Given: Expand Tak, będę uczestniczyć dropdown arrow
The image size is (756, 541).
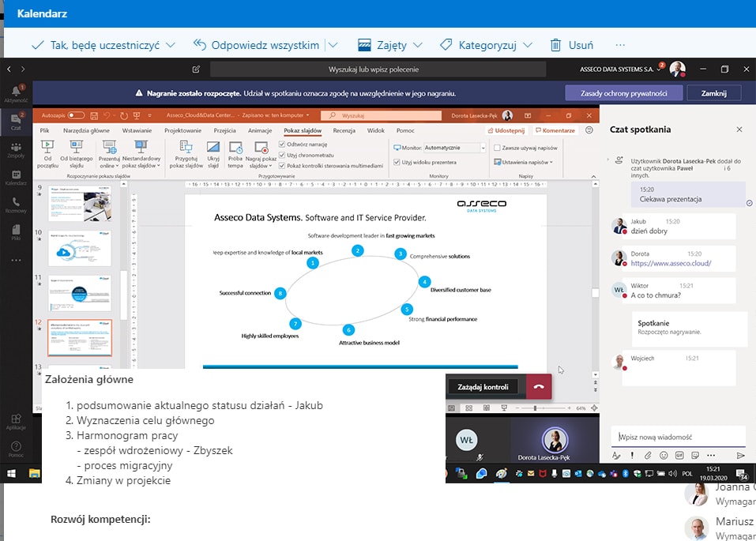Looking at the screenshot, I should pyautogui.click(x=171, y=45).
